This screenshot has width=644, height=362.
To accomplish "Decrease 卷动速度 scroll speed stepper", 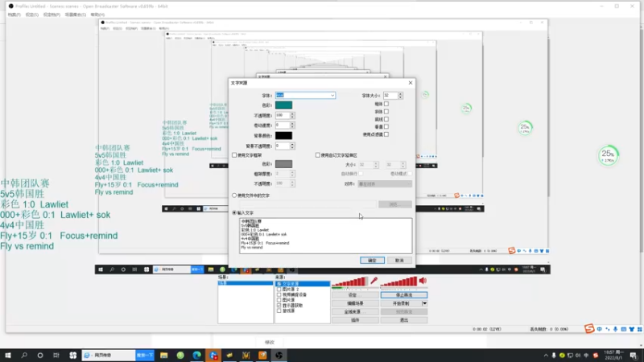I will 292,127.
